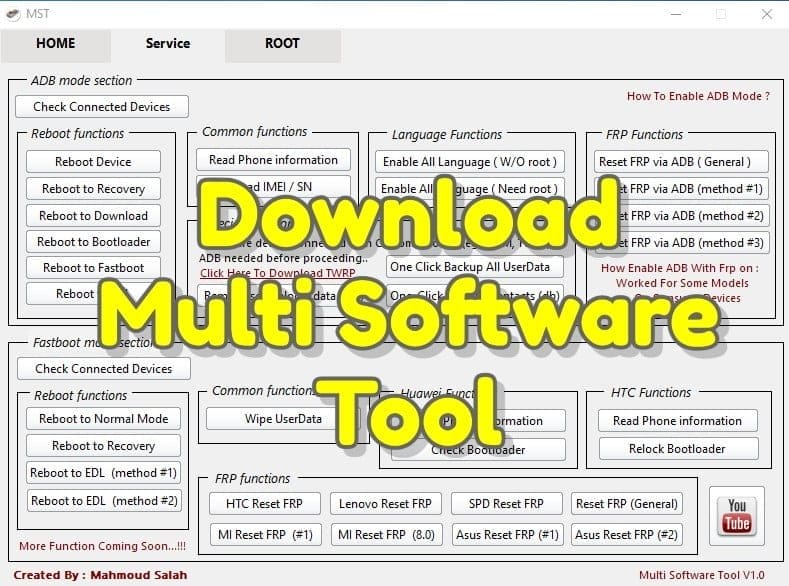Image resolution: width=789 pixels, height=586 pixels.
Task: Click More Function Coming Soon text
Action: (x=103, y=546)
